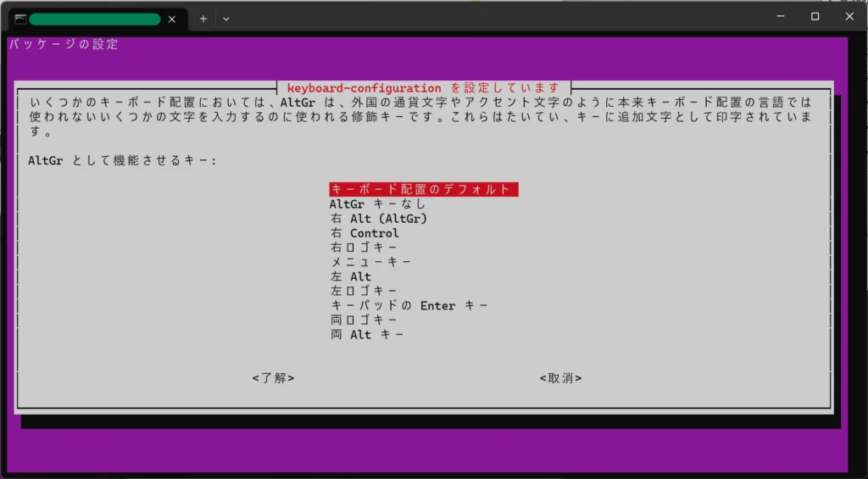Select AltGr キーなし option

(377, 203)
